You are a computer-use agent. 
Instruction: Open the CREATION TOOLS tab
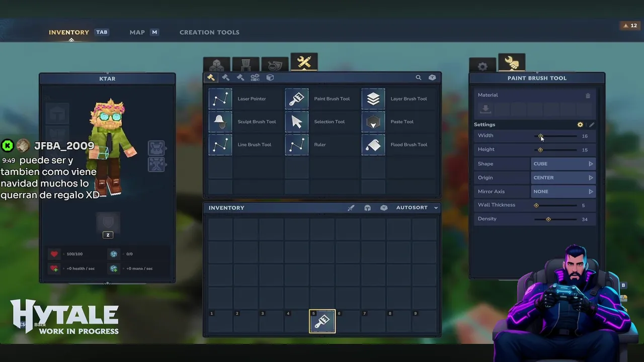(x=209, y=32)
